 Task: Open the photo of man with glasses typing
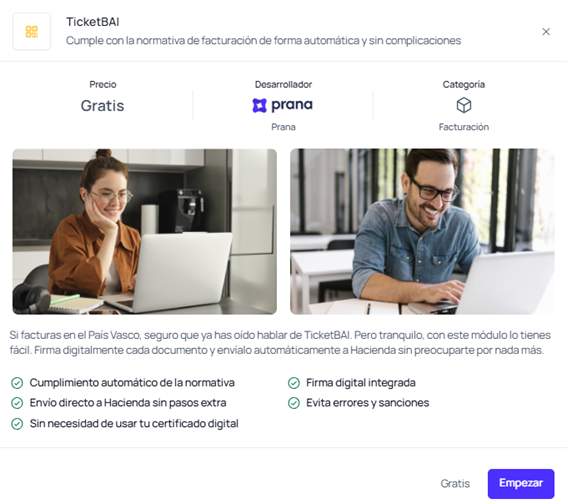(x=422, y=231)
